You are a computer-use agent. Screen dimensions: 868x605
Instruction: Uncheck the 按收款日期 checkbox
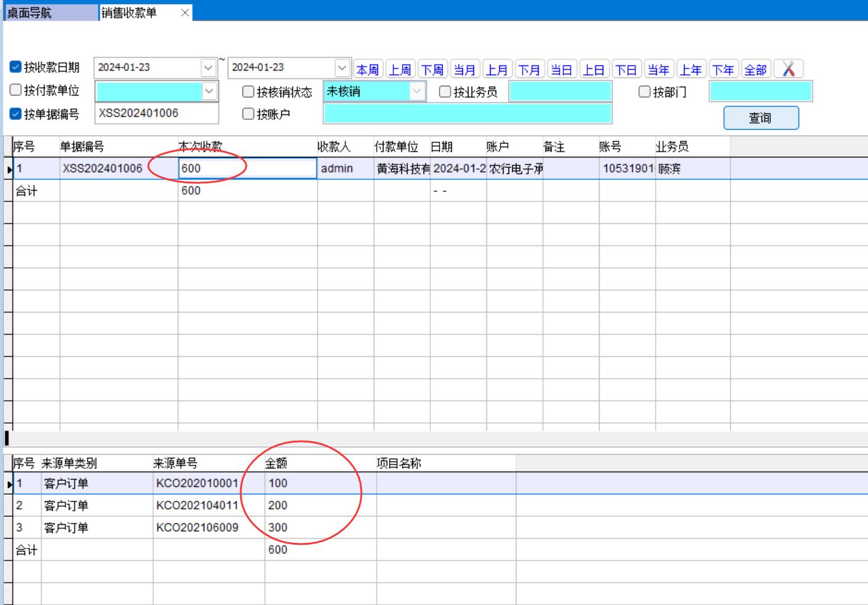coord(16,67)
